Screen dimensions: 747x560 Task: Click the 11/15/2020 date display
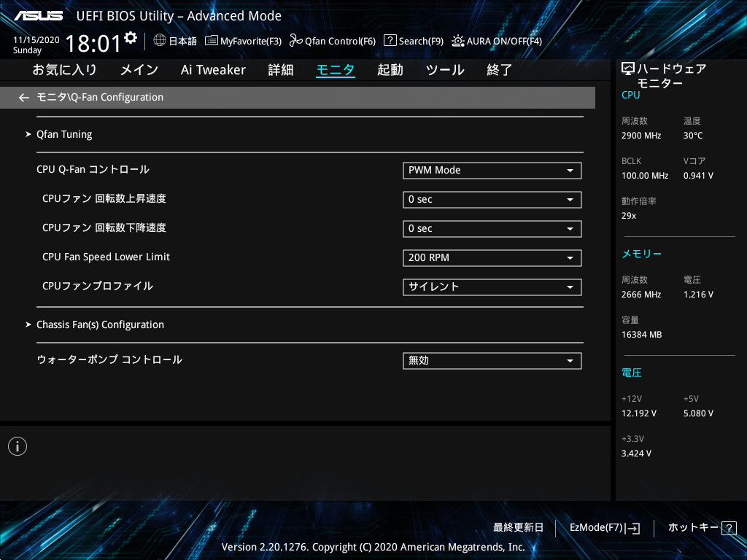(36, 40)
